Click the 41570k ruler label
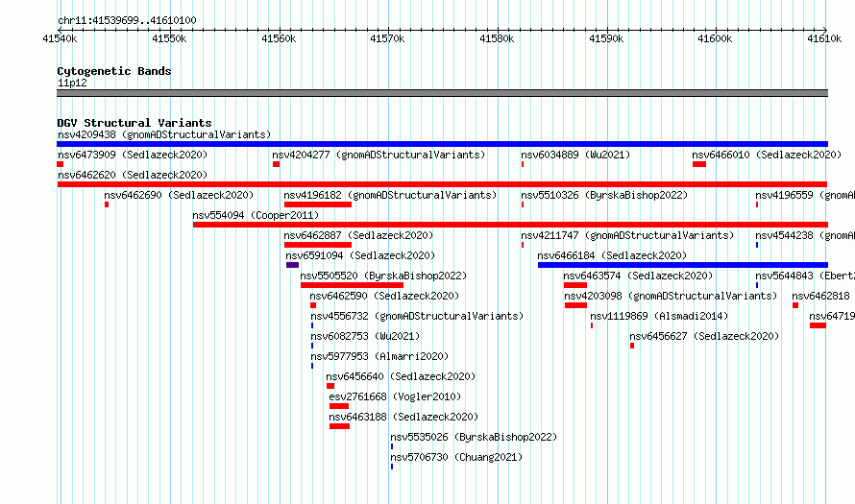 [x=387, y=38]
